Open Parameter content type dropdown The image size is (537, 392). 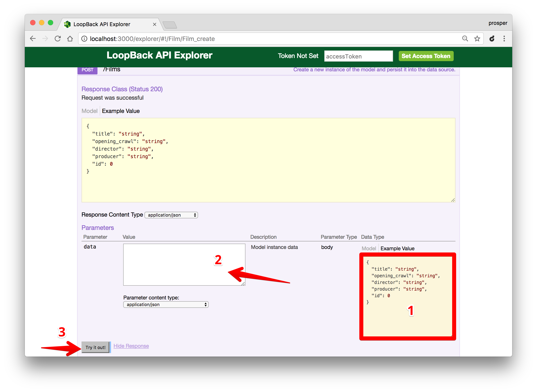166,305
